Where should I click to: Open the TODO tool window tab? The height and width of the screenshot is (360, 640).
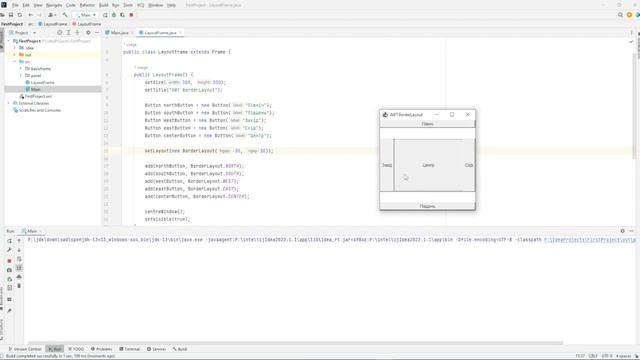pyautogui.click(x=76, y=349)
